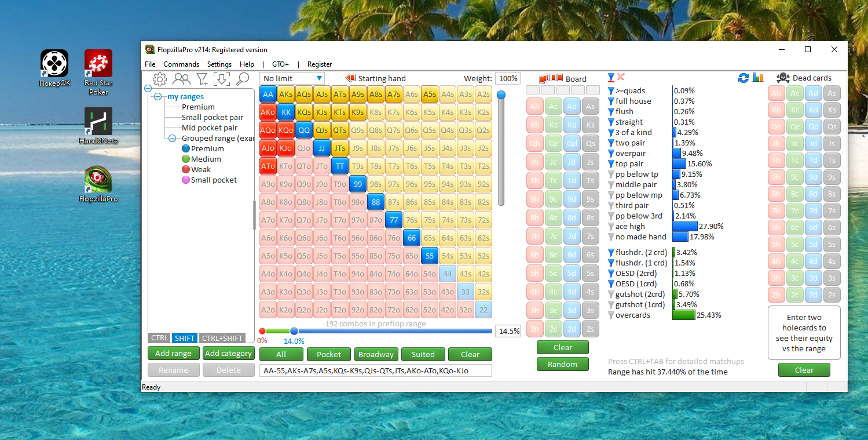Click the import download-arrow icon above tree

click(222, 79)
